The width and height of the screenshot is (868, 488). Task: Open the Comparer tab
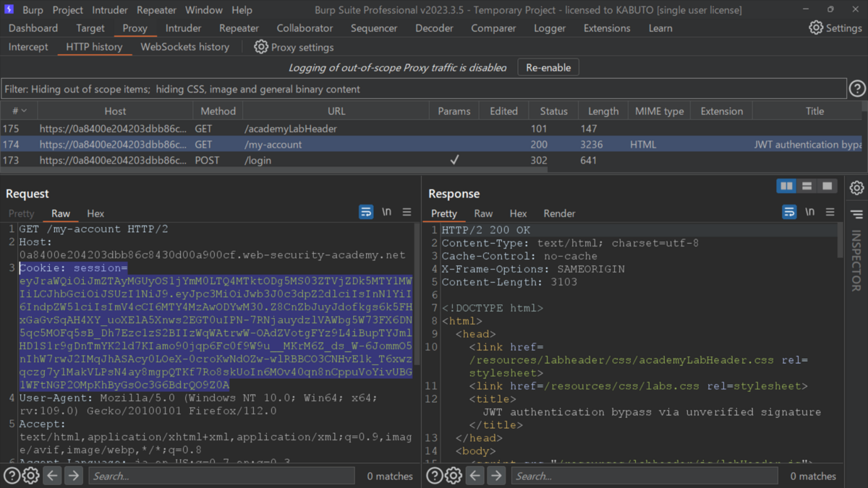494,28
